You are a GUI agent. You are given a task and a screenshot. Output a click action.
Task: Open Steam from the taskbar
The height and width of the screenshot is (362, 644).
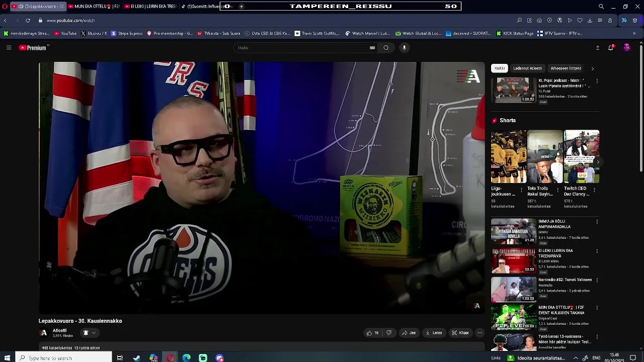click(x=136, y=358)
